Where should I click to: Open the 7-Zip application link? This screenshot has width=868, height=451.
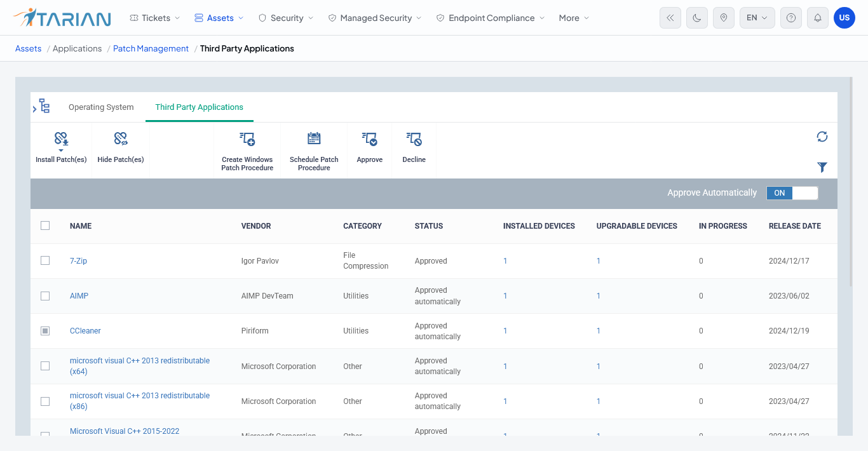coord(79,261)
